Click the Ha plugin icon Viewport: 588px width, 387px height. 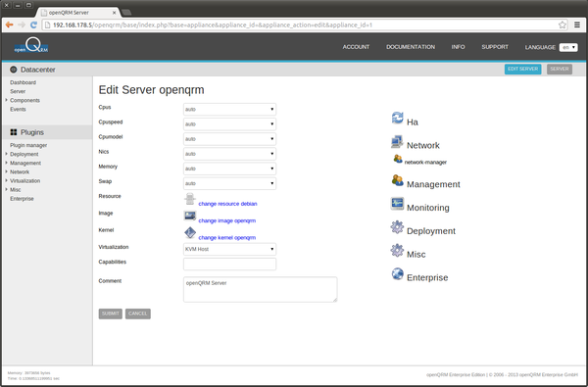coord(397,118)
